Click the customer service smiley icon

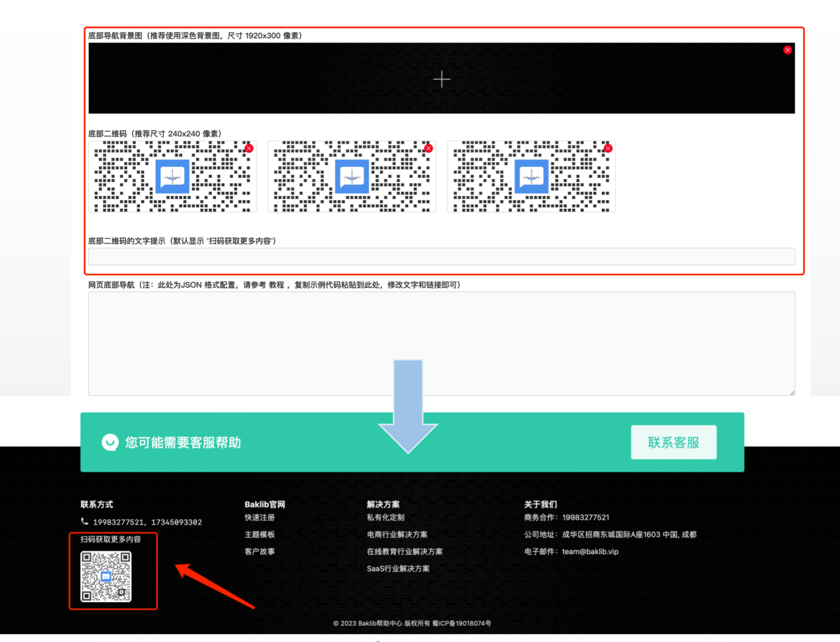point(110,442)
